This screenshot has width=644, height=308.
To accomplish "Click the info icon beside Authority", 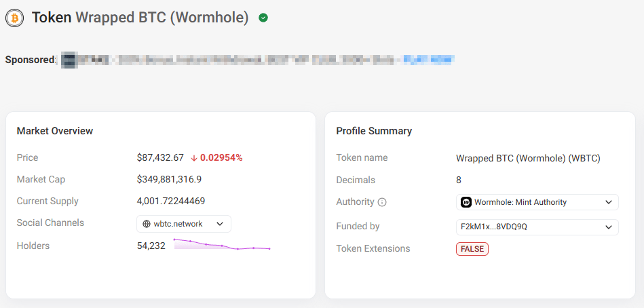I will [382, 202].
